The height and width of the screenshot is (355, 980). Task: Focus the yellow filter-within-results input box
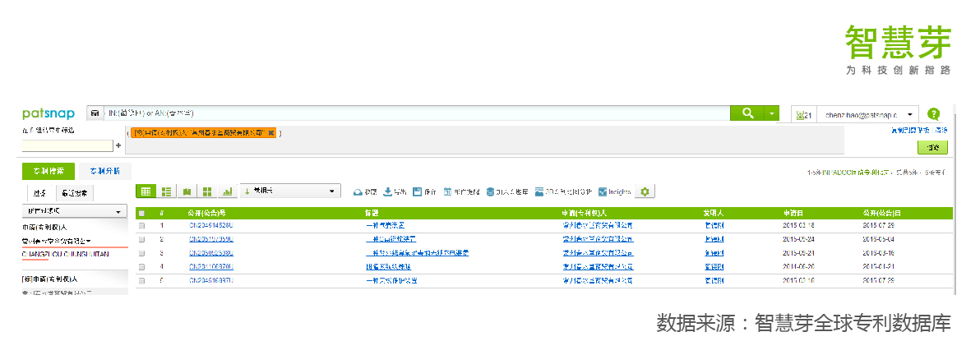point(67,145)
